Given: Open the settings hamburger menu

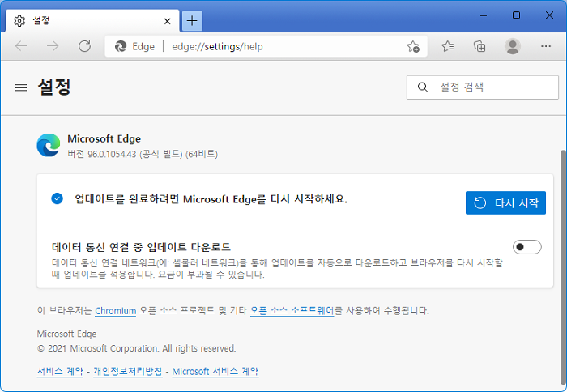Looking at the screenshot, I should click(x=21, y=87).
